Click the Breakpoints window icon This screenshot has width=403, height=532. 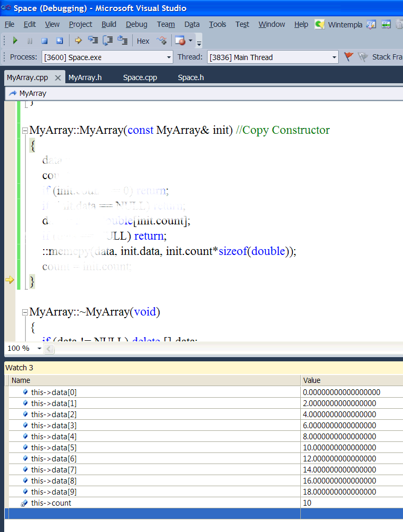pos(180,41)
